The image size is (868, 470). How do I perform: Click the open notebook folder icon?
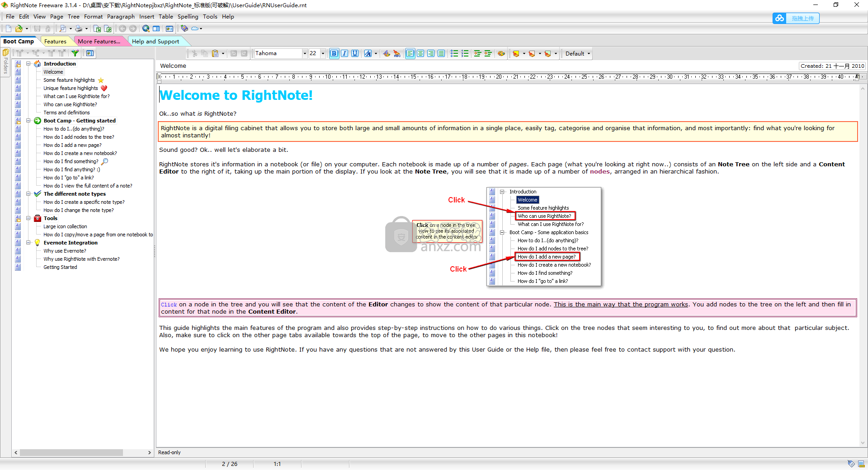(19, 28)
